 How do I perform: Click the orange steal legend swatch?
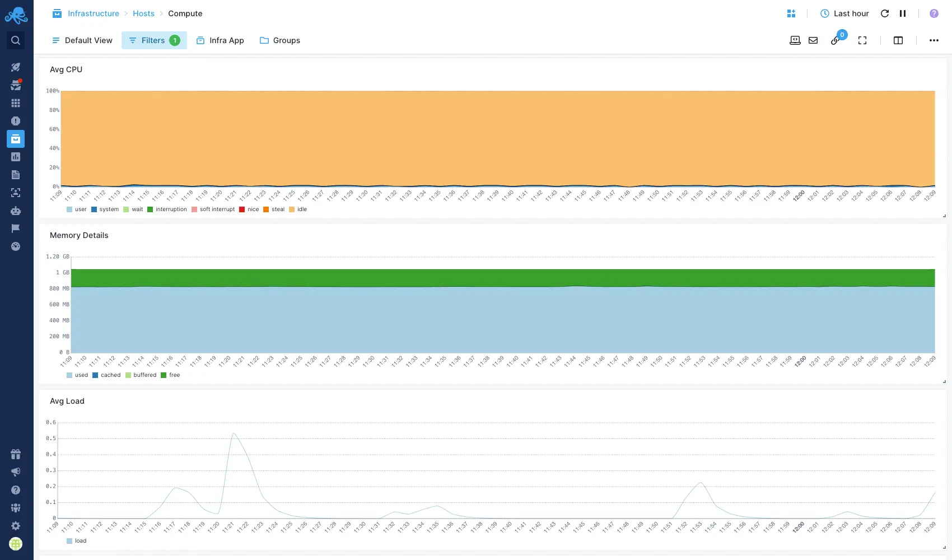pyautogui.click(x=266, y=209)
